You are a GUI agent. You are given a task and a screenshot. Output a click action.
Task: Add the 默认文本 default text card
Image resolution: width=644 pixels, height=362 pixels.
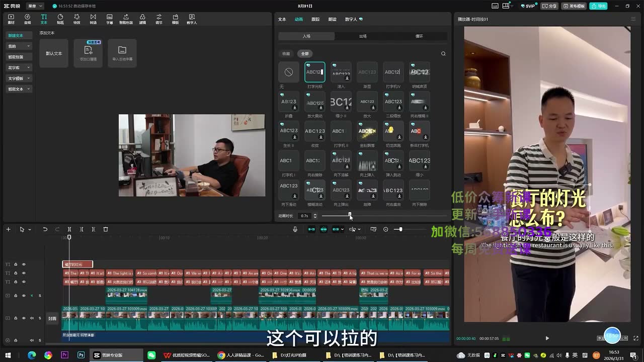coord(54,53)
